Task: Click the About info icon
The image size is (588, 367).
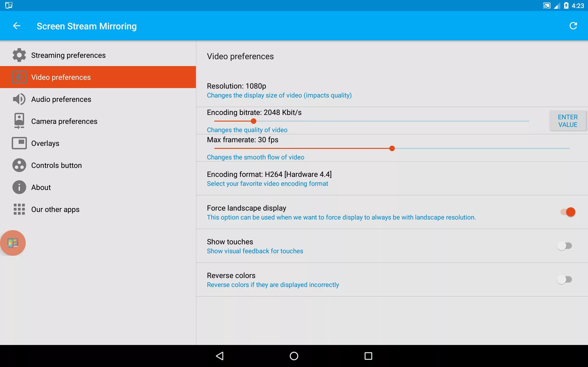Action: pos(19,187)
